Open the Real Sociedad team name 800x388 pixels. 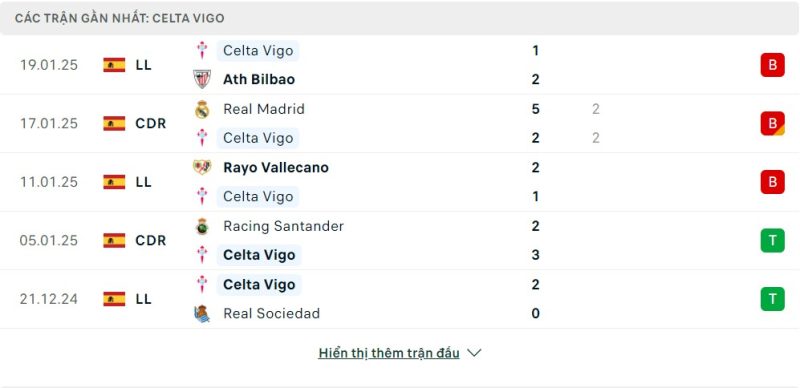point(271,313)
